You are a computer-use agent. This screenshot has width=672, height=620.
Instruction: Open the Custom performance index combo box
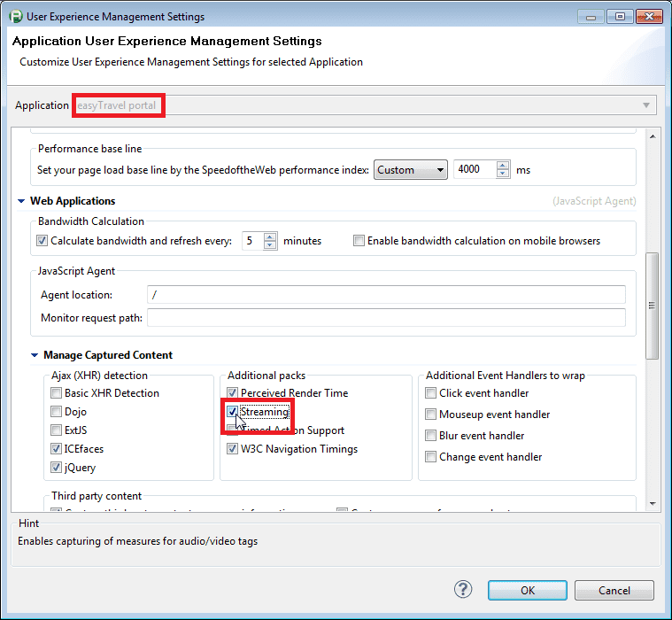click(410, 170)
